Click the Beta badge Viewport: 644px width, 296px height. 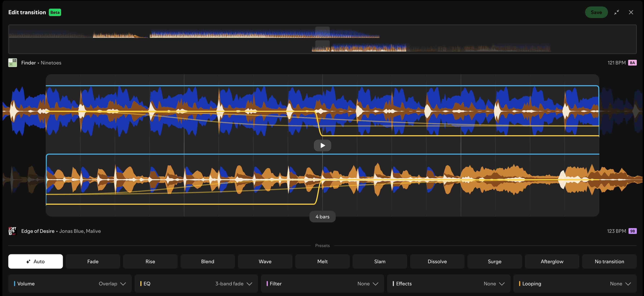tap(55, 12)
